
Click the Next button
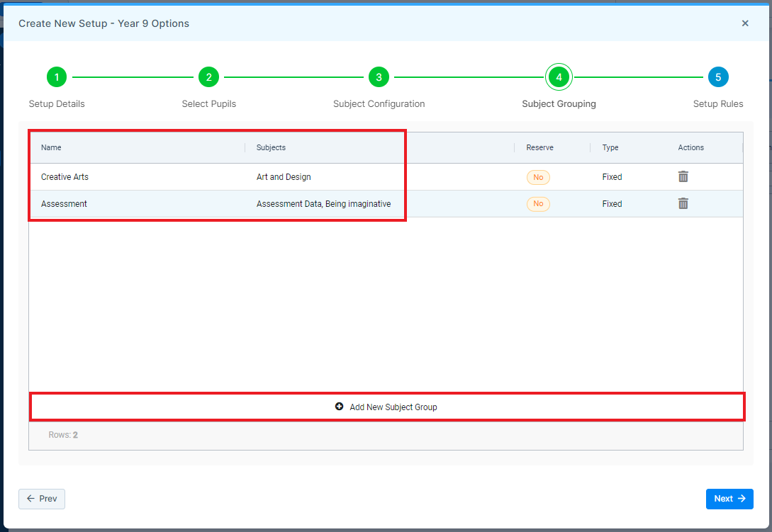coord(729,499)
